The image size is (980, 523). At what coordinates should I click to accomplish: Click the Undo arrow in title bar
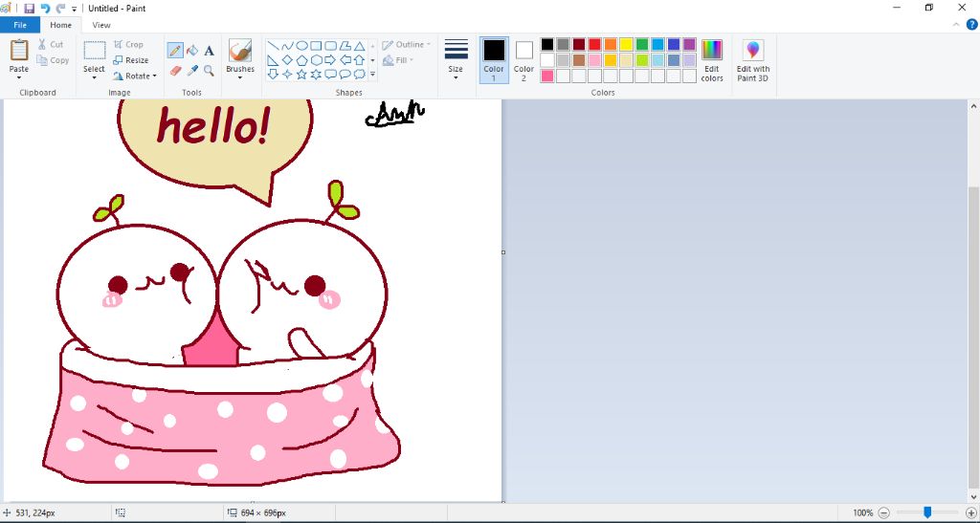[x=45, y=9]
